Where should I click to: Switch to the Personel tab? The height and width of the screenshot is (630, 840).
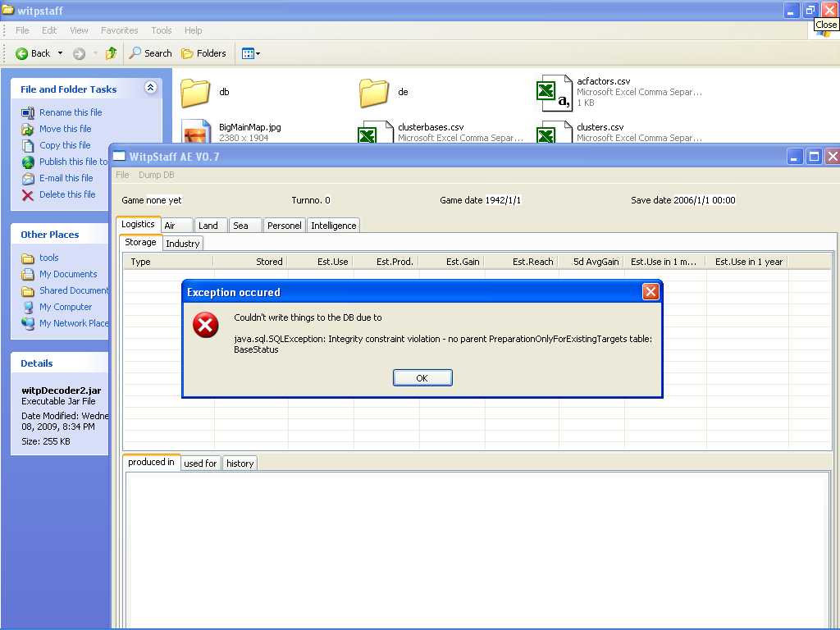(x=285, y=226)
